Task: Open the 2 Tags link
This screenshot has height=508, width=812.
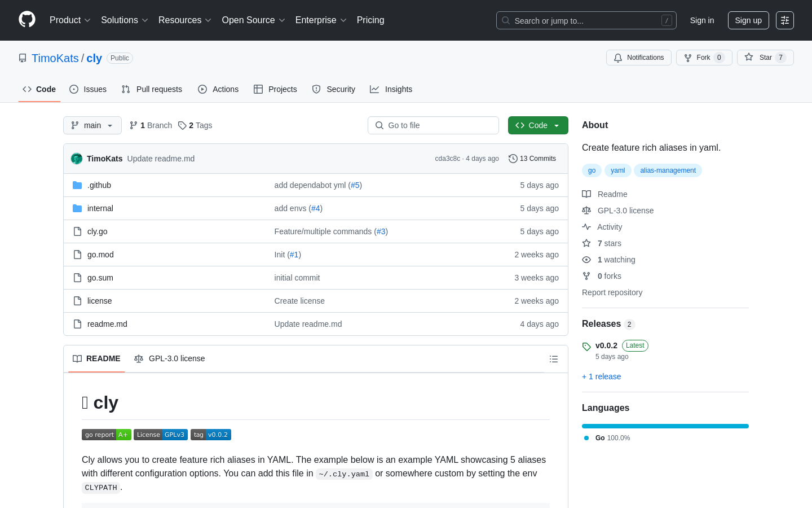Action: pos(195,125)
